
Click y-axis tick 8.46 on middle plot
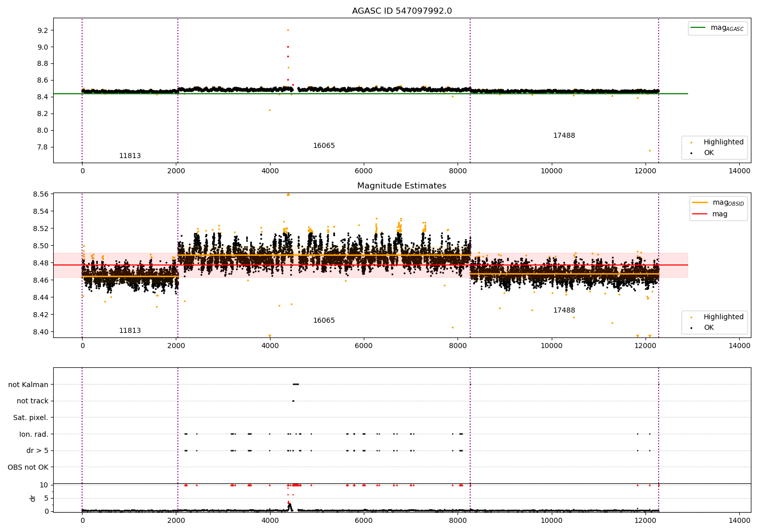[x=41, y=280]
